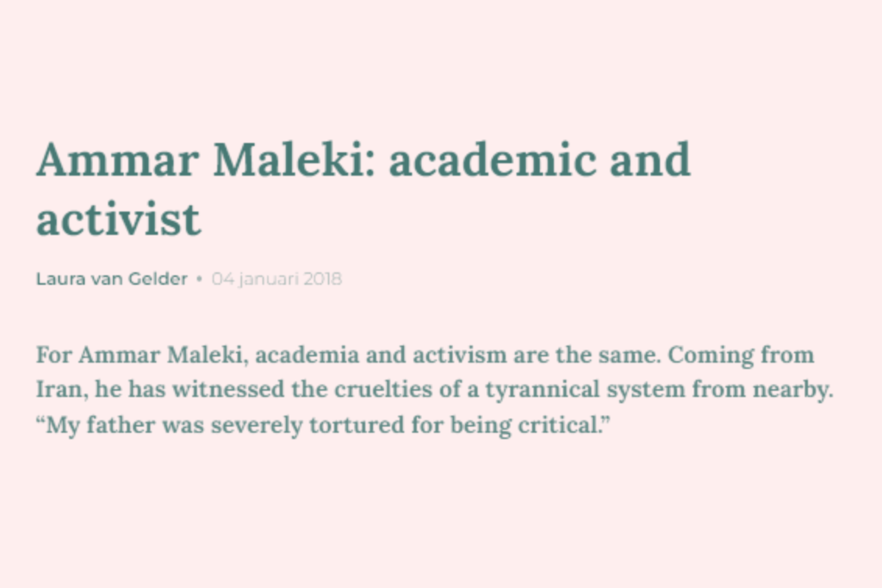Click 'Ammar' at start of headline
Image resolution: width=882 pixels, height=588 pixels.
(x=117, y=160)
